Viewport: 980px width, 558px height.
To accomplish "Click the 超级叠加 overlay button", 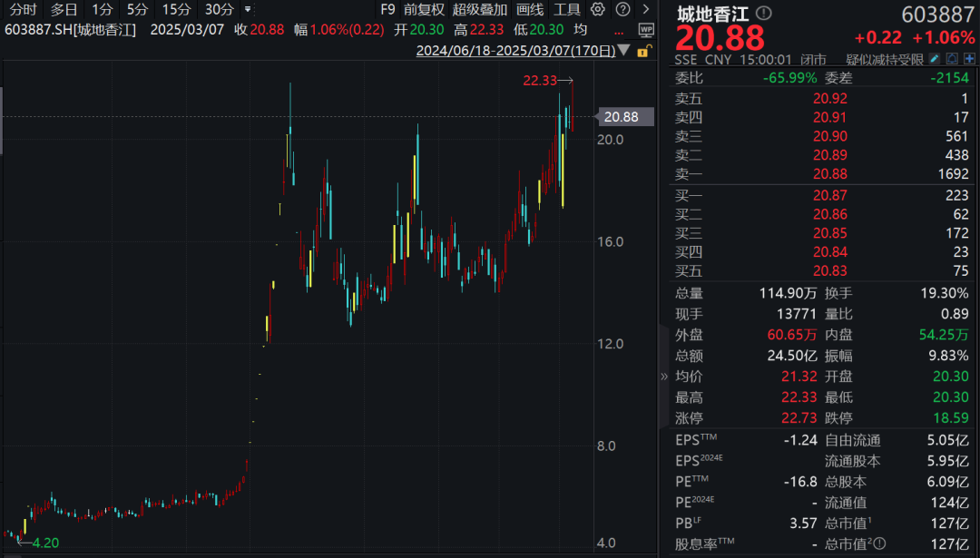I will [480, 9].
